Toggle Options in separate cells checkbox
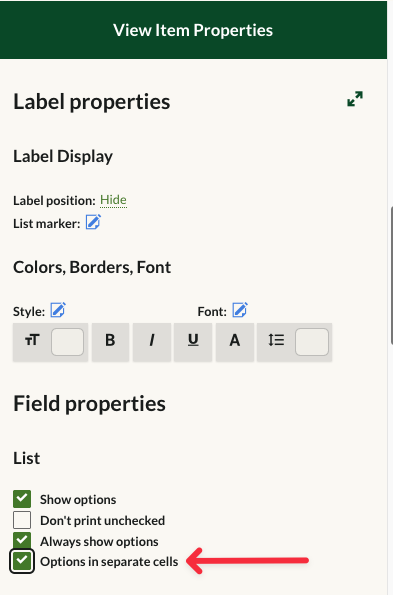 tap(22, 561)
